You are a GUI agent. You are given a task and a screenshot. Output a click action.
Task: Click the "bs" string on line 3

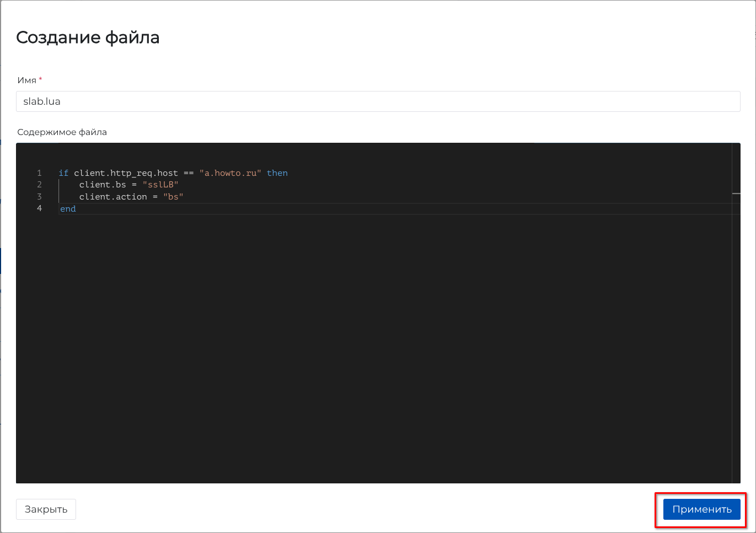tap(173, 197)
